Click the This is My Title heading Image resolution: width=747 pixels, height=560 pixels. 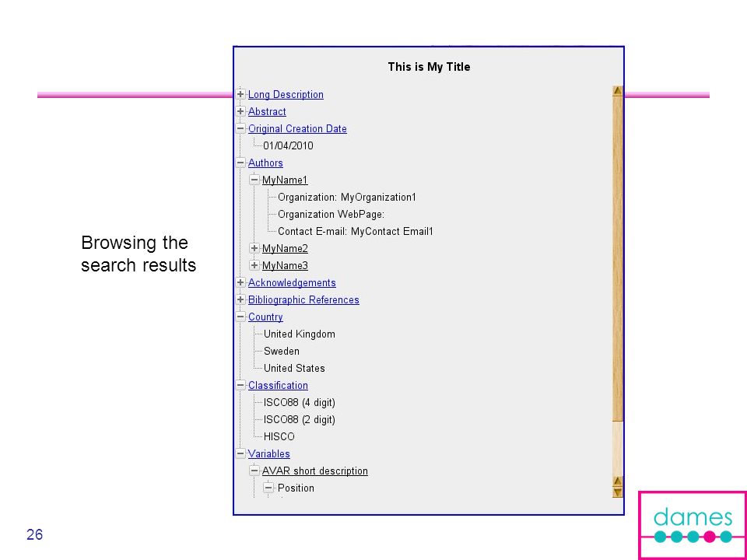click(x=429, y=67)
